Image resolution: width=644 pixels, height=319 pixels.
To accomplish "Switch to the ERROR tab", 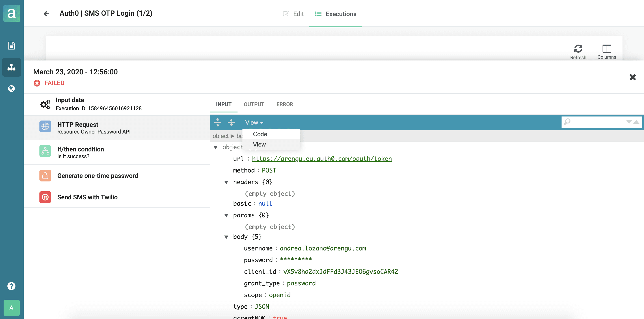I will pos(285,104).
